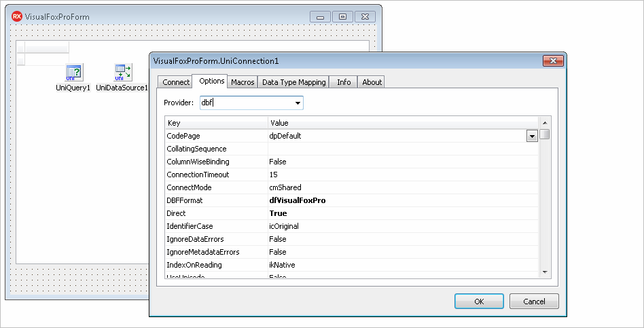Screen dimensions: 644x328
Task: Minimize the VisualFoxProForm window
Action: [x=321, y=17]
